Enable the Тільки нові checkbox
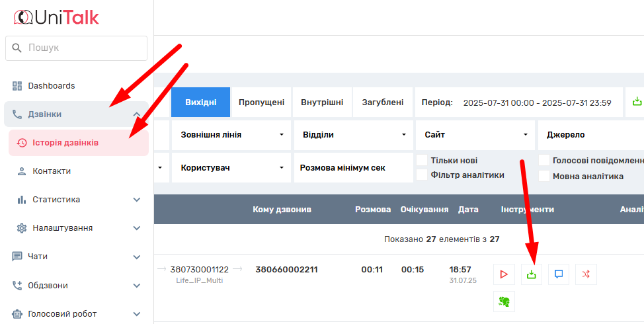This screenshot has width=644, height=324. [x=421, y=160]
